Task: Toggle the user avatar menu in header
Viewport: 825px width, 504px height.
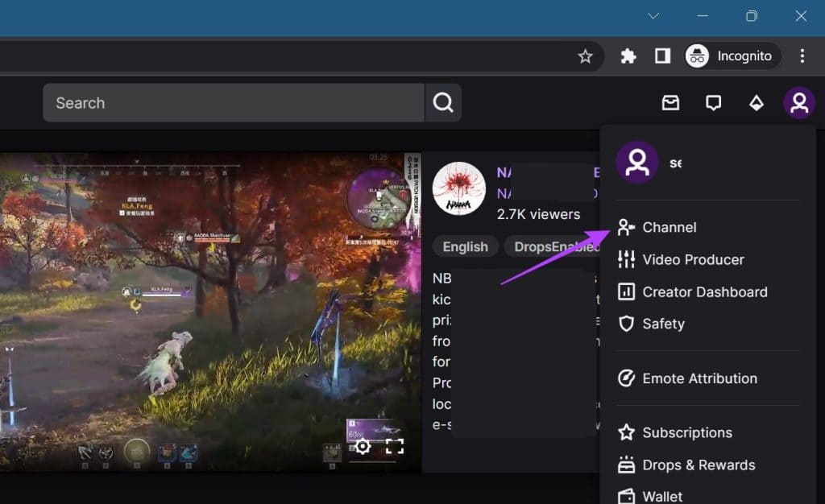Action: (799, 103)
